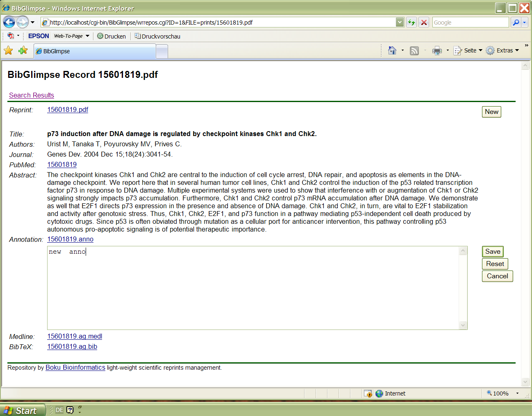
Task: Click the address bar URL field
Action: [218, 23]
